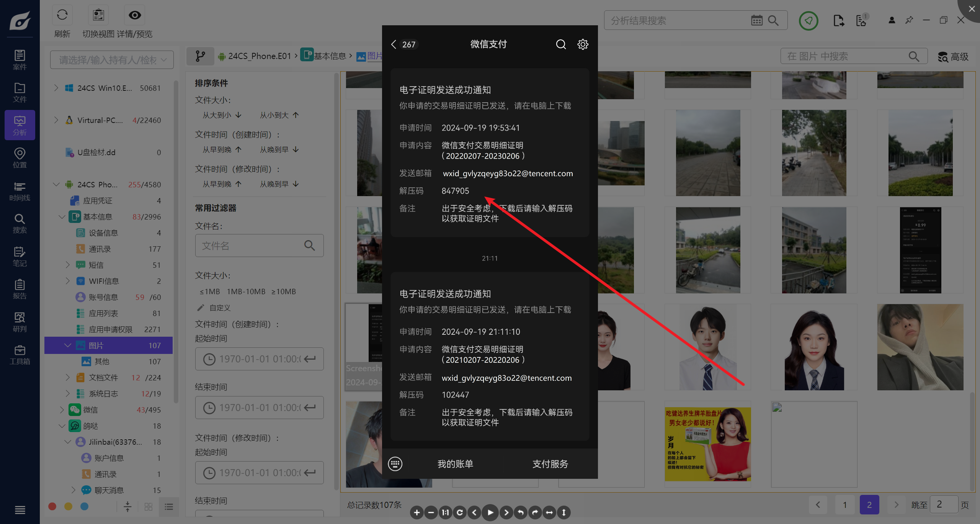Rotate the preview image left
The height and width of the screenshot is (524, 980).
pos(520,512)
